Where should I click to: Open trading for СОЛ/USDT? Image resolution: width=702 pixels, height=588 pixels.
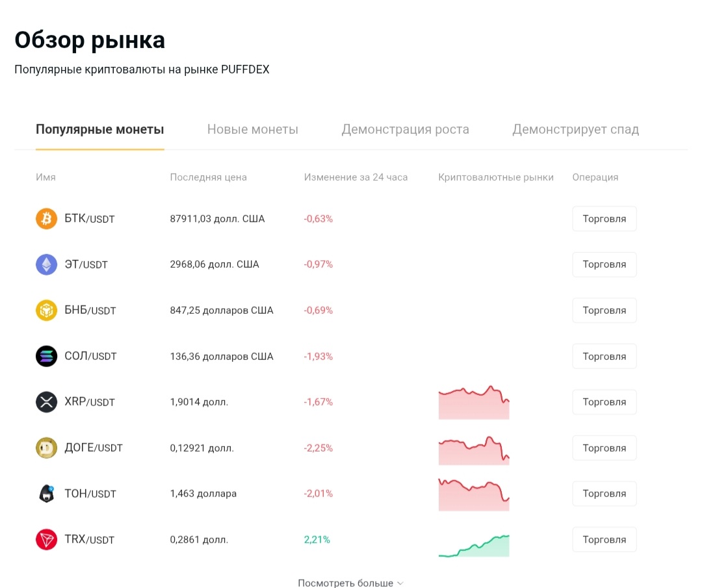[x=604, y=356]
